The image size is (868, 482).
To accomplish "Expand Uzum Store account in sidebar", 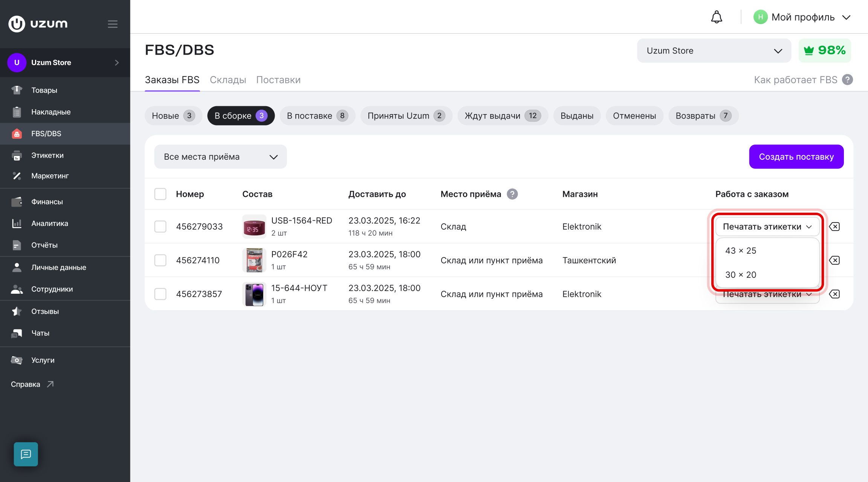I will tap(65, 63).
